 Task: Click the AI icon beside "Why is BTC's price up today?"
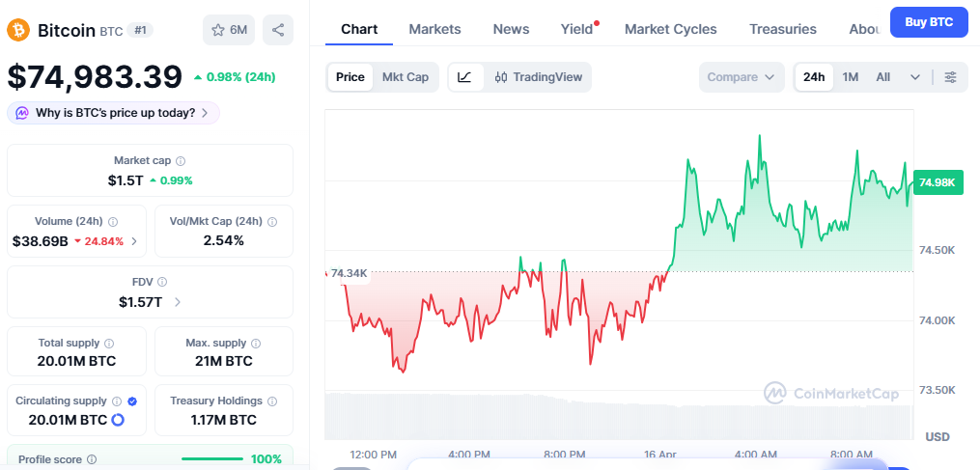tap(22, 113)
